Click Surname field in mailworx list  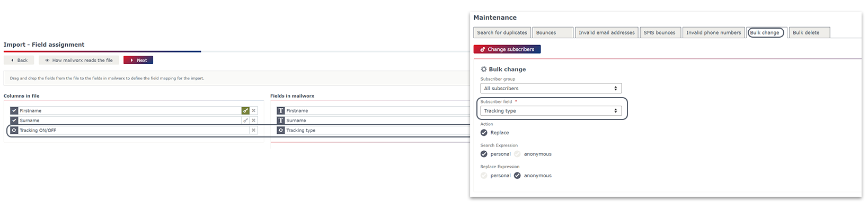pos(373,120)
